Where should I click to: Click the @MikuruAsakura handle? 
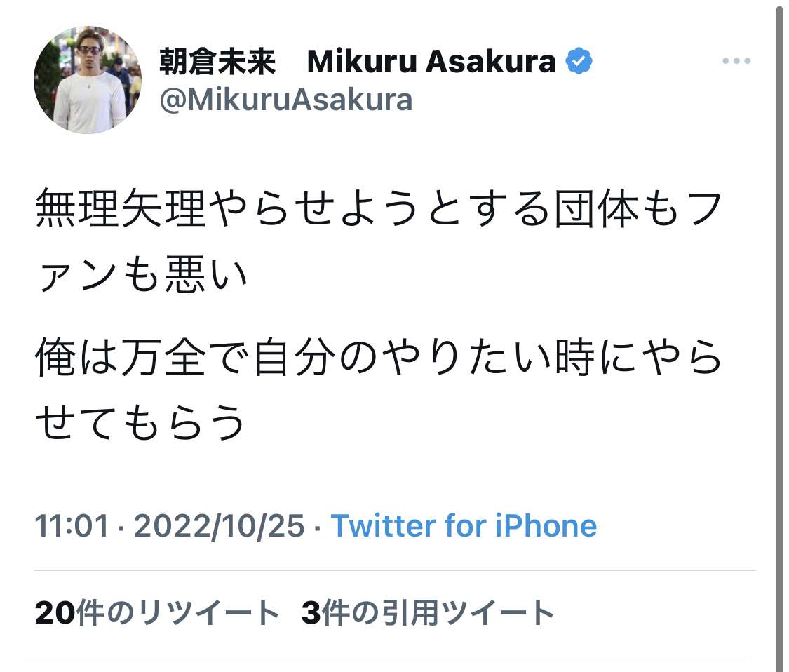[x=286, y=100]
